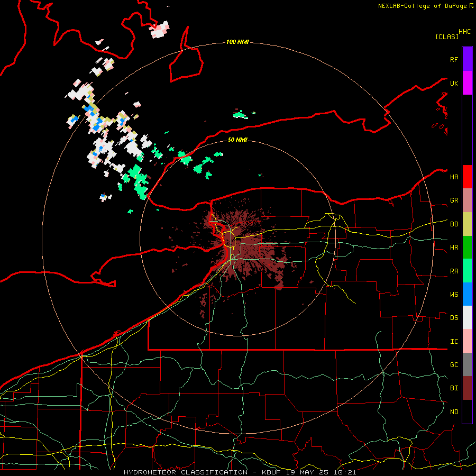The image size is (476, 476).
Task: Click the KBUF radar site identifier
Action: coord(272,472)
